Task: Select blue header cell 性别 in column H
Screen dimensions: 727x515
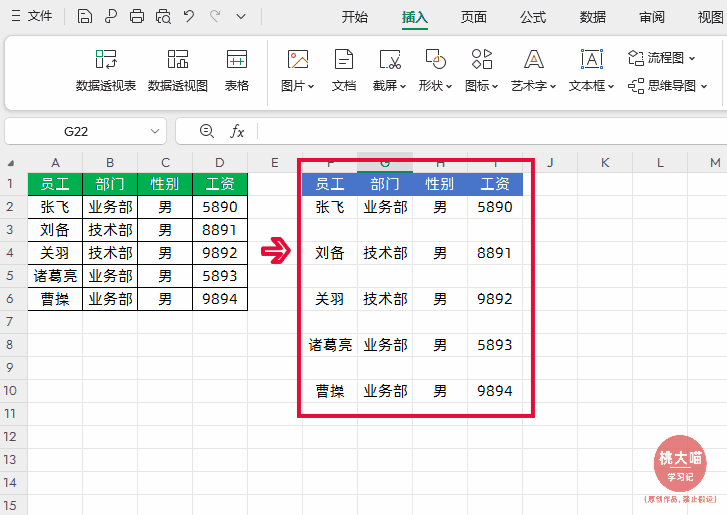Action: tap(440, 184)
